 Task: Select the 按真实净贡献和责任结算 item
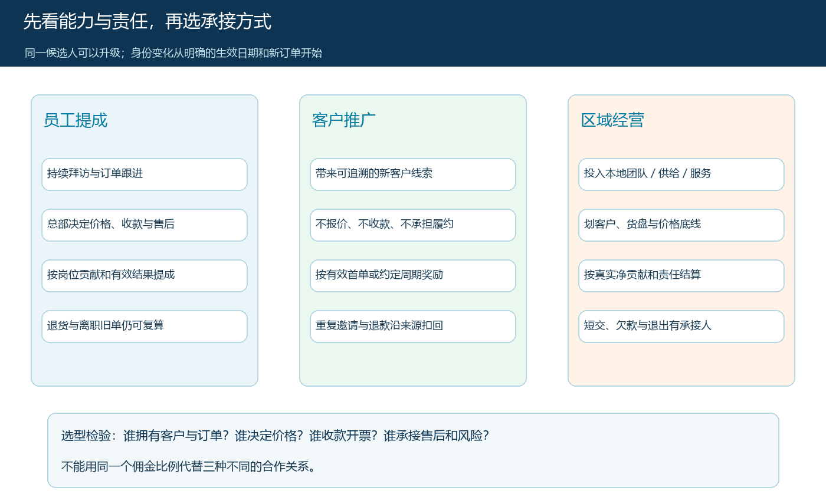[x=681, y=276]
